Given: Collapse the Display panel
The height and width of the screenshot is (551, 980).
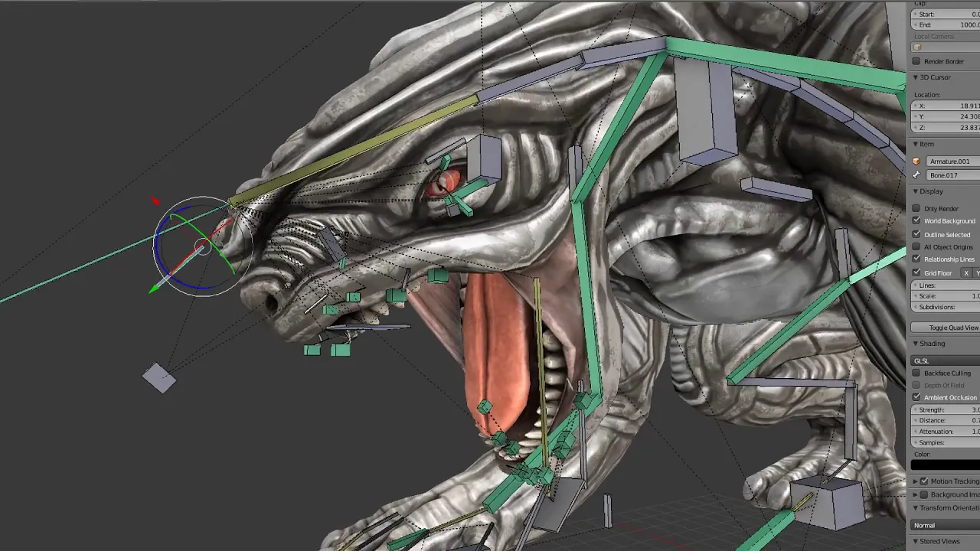Looking at the screenshot, I should click(915, 191).
